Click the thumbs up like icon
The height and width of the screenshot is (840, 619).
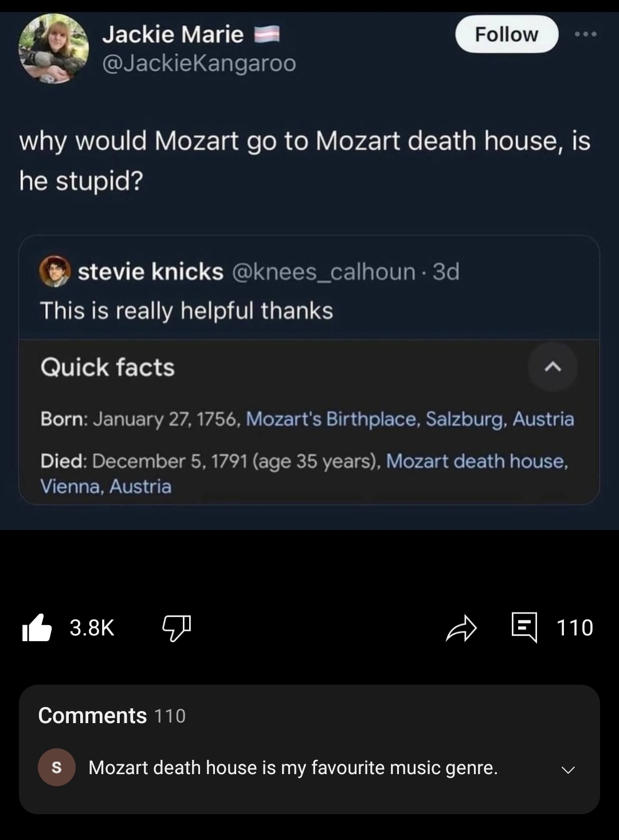pyautogui.click(x=37, y=627)
